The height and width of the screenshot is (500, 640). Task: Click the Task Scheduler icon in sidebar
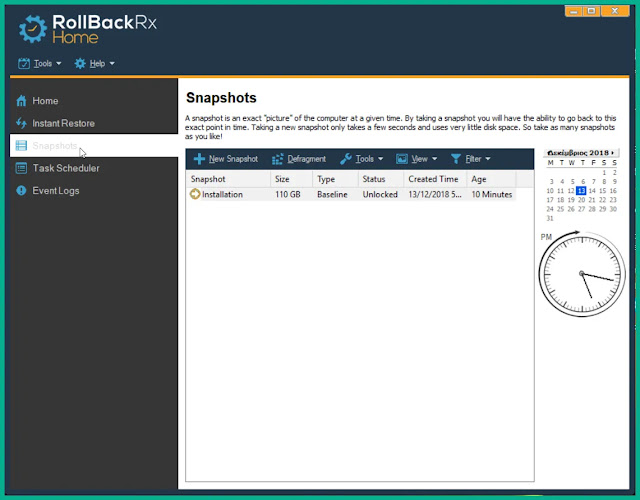(21, 168)
